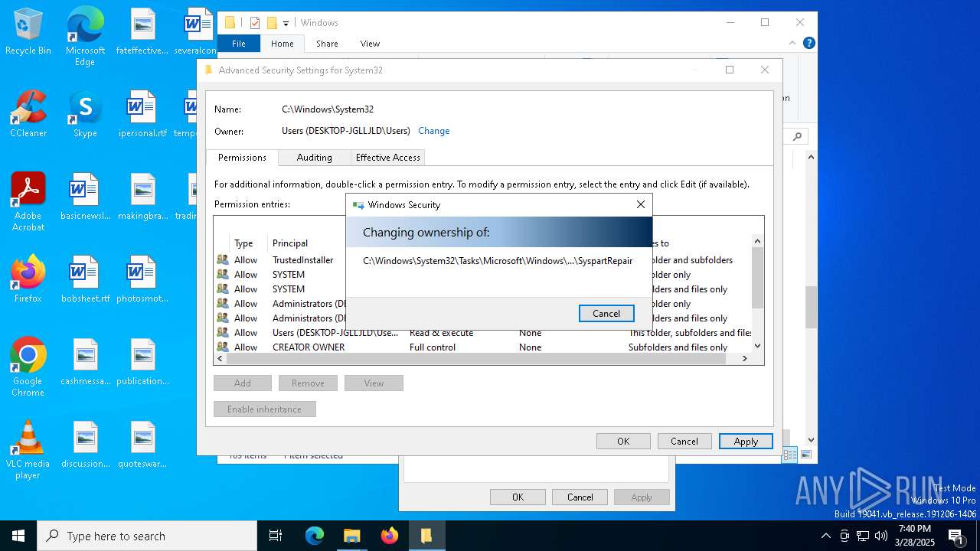The image size is (980, 551).
Task: Open File Explorer from the taskbar
Action: [352, 536]
